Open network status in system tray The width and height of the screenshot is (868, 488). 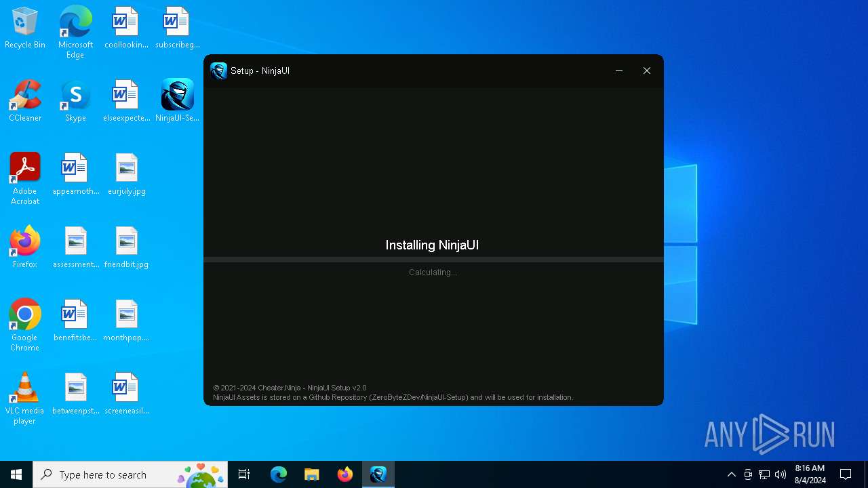tap(764, 474)
